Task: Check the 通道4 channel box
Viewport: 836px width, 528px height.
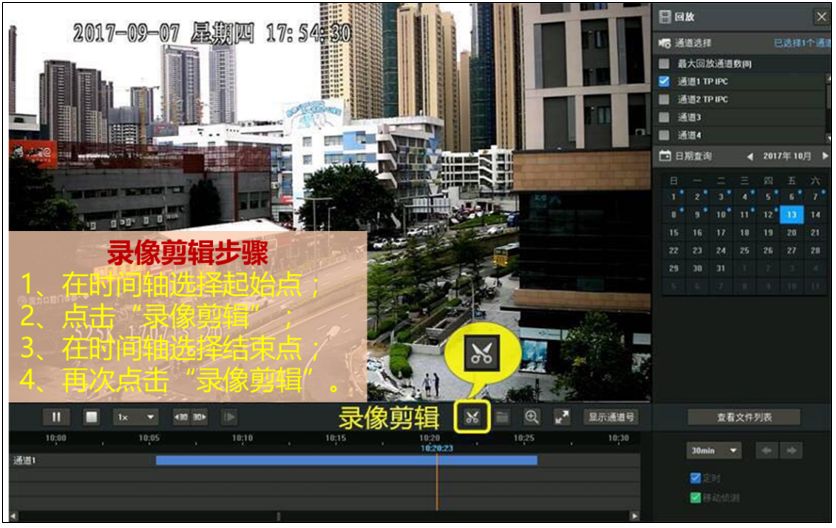Action: coord(664,135)
